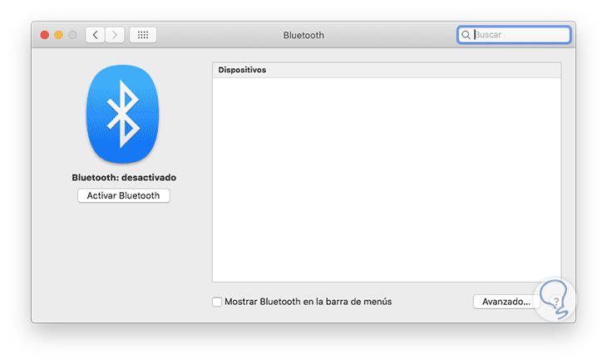Click the Bluetooth window title

[303, 35]
